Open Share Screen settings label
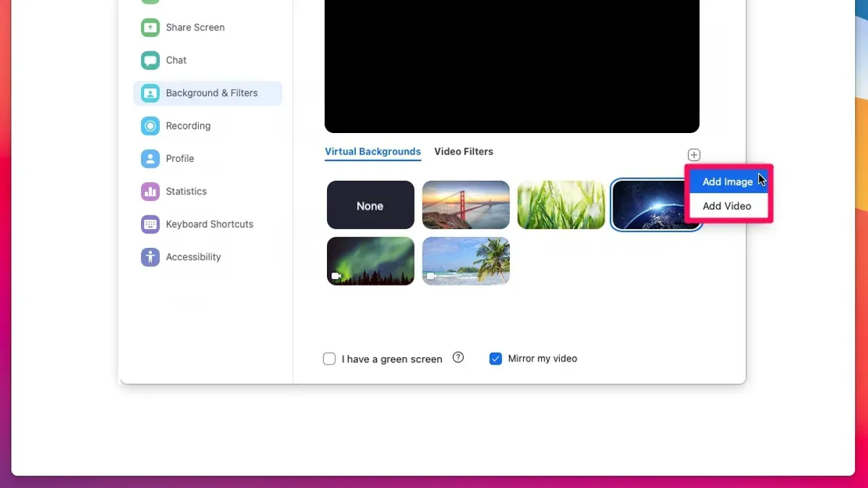 (195, 27)
